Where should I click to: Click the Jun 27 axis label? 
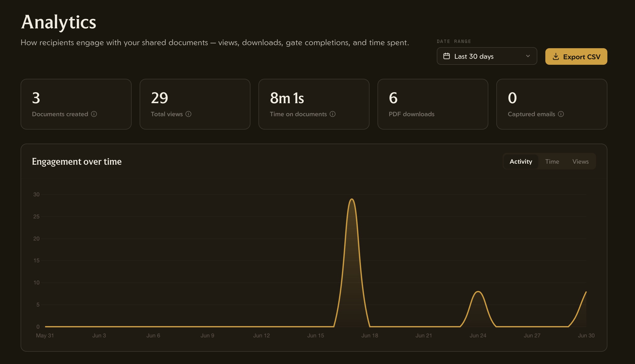[x=532, y=335]
